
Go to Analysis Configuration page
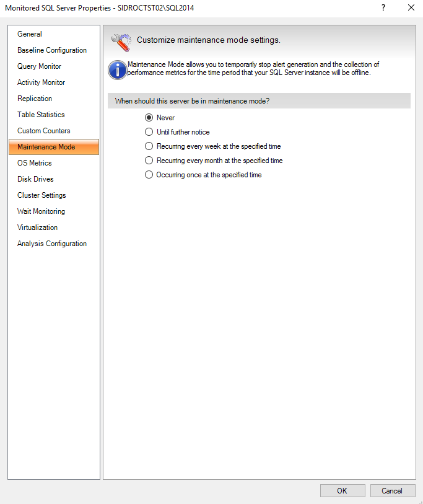coord(52,244)
